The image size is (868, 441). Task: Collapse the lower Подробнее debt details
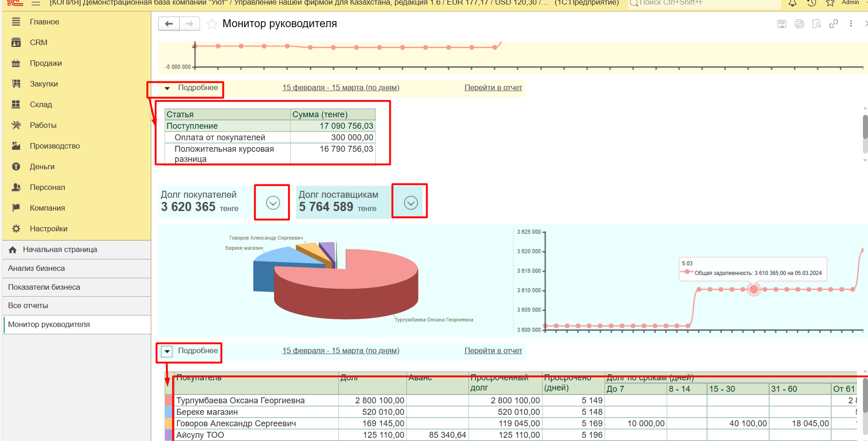pyautogui.click(x=167, y=351)
